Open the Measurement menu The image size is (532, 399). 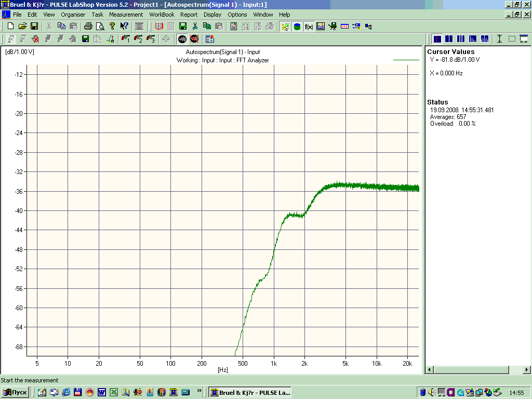click(x=126, y=15)
